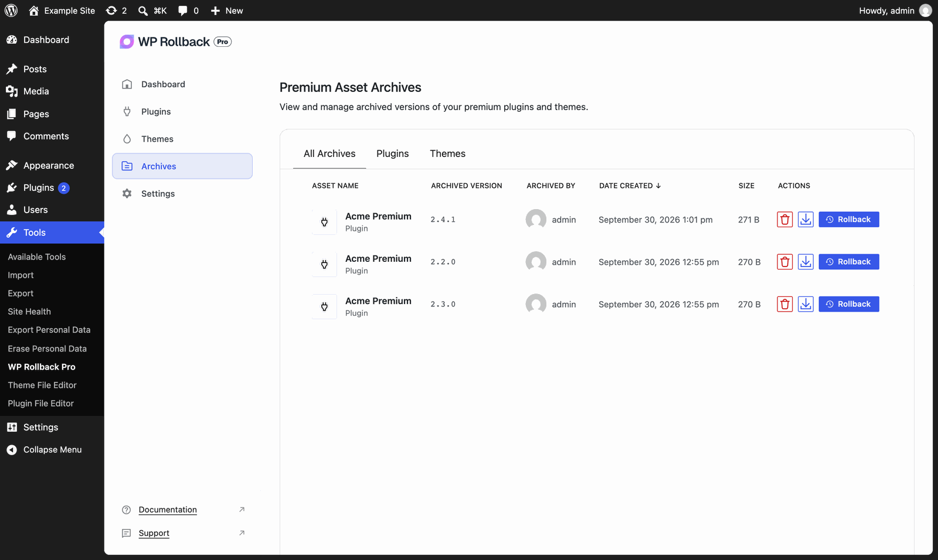
Task: Switch to the Themes archives tab
Action: [447, 153]
